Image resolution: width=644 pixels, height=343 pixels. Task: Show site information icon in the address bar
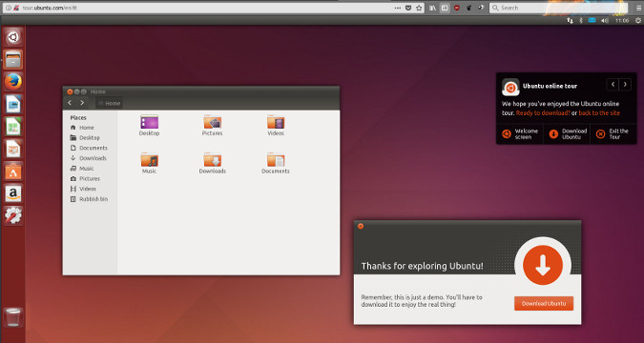(9, 8)
